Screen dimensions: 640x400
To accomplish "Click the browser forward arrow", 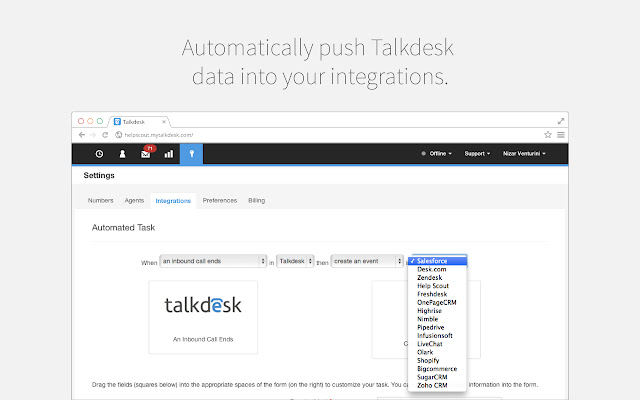I will point(93,135).
